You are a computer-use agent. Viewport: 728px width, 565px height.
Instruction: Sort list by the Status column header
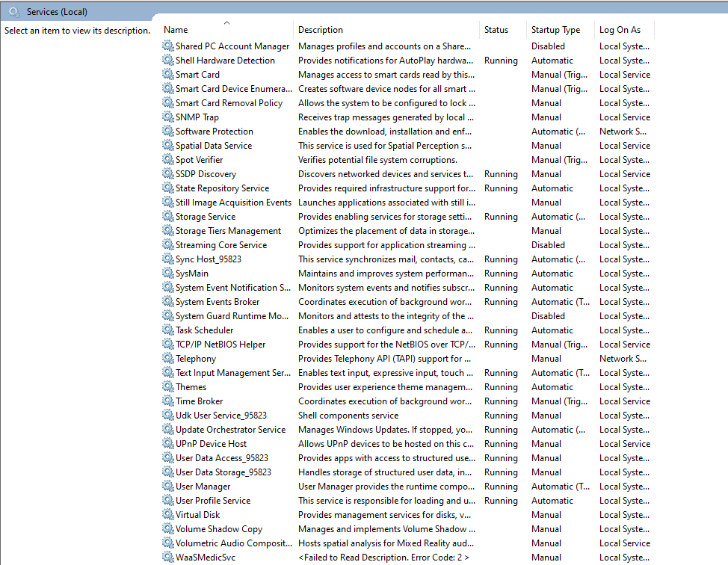click(496, 30)
